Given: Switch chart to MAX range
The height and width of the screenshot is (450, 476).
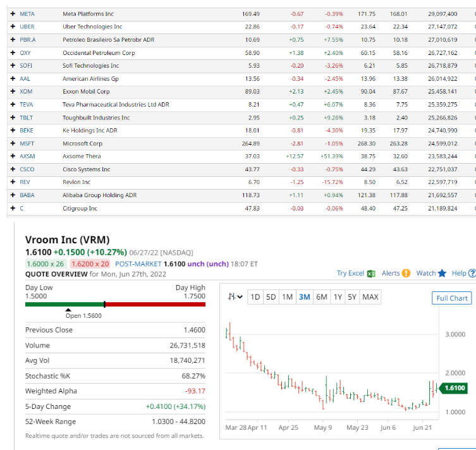Looking at the screenshot, I should 370,297.
